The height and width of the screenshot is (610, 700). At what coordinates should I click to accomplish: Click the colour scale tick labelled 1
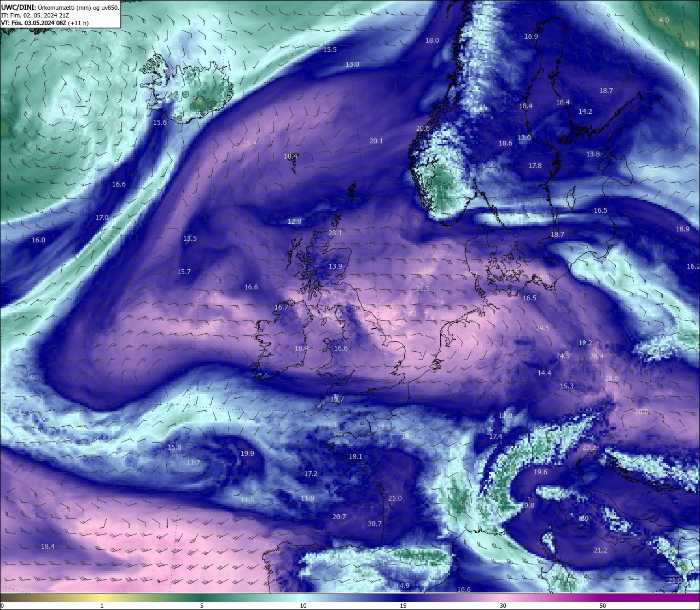point(102,606)
